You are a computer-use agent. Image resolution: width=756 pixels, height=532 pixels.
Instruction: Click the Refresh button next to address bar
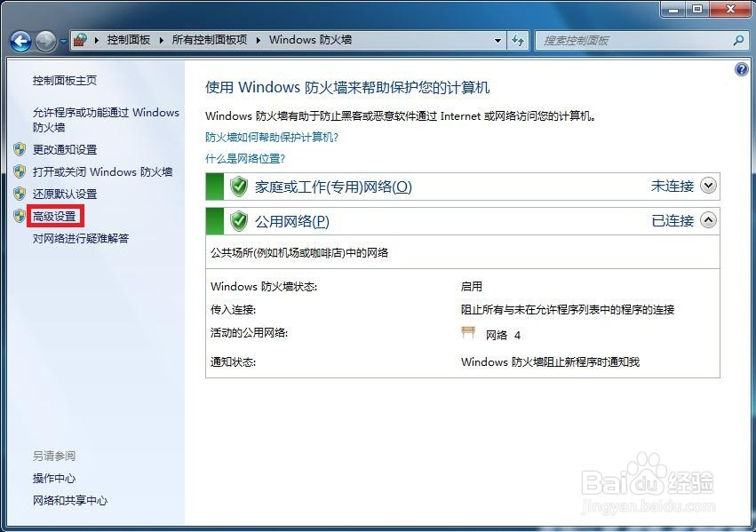[x=518, y=41]
